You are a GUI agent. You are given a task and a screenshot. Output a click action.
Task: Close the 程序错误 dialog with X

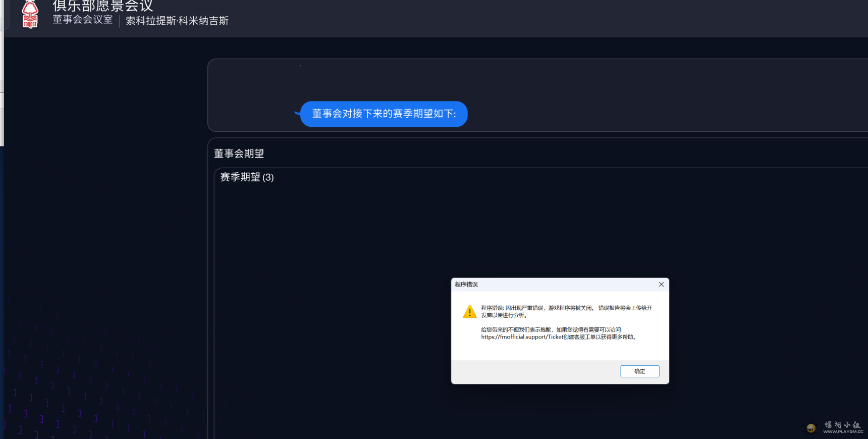(x=661, y=284)
